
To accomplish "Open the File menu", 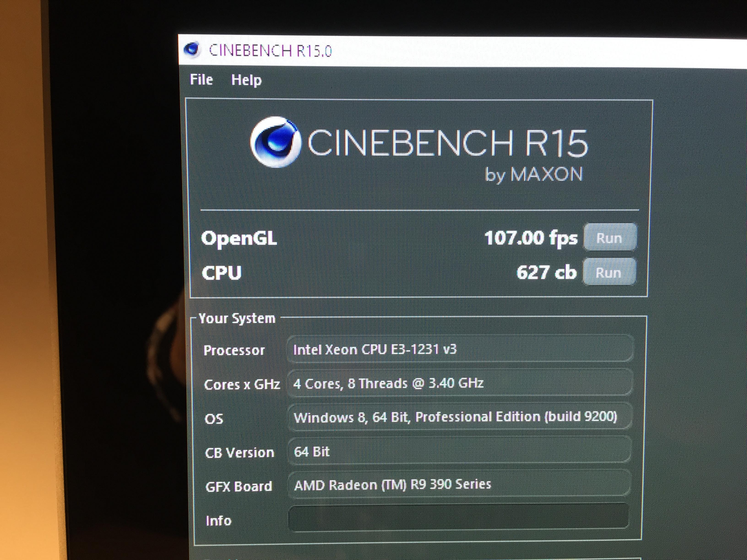I will [201, 80].
